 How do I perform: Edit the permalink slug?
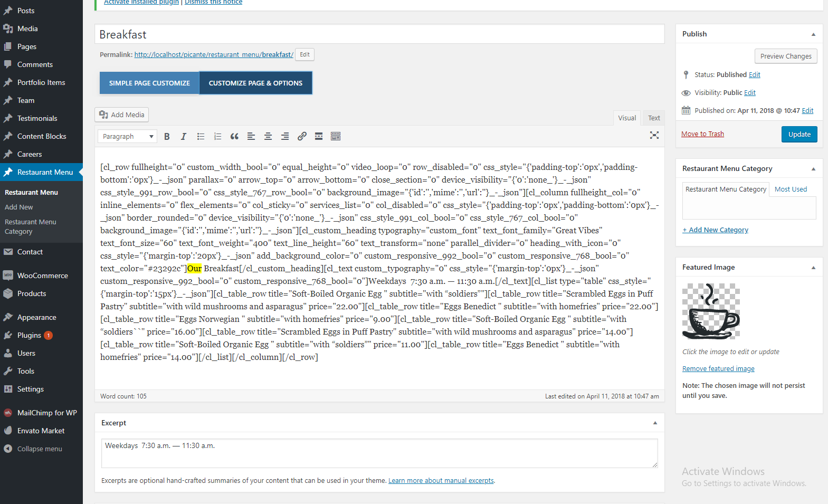(x=304, y=54)
